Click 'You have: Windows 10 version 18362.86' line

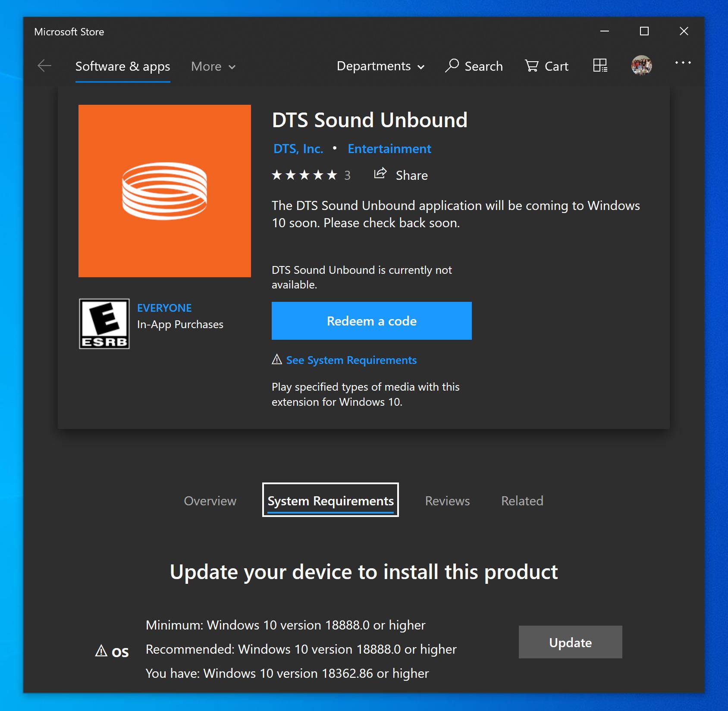point(287,673)
